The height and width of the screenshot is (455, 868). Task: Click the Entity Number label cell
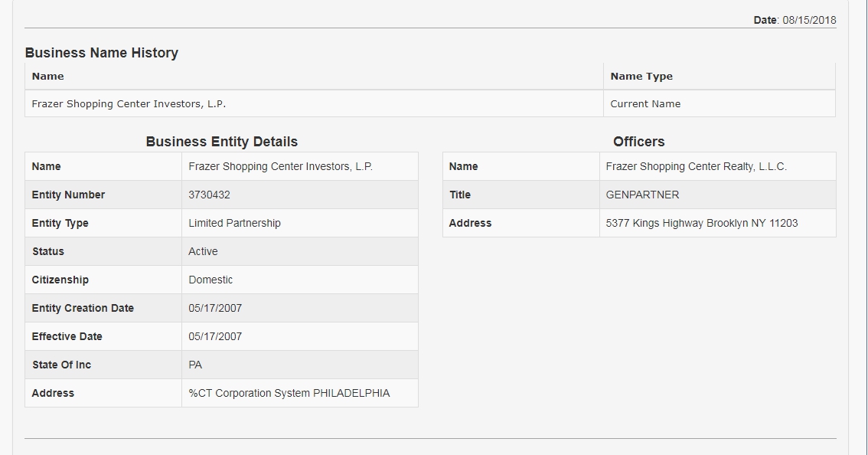point(103,195)
